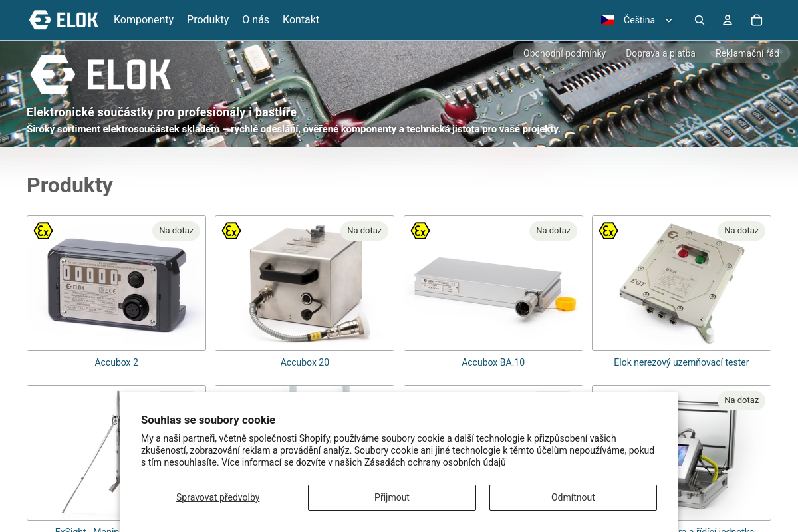Expand the Čeština language dropdown
The width and height of the screenshot is (798, 532).
638,20
